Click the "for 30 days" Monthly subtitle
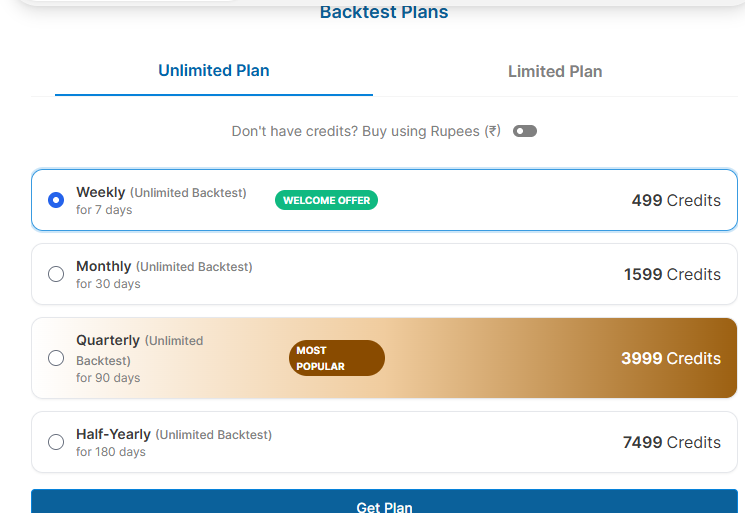 [x=108, y=284]
